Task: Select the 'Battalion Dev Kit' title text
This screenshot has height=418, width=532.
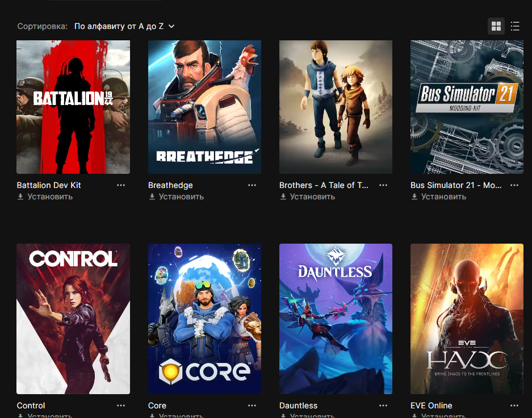Action: click(49, 185)
